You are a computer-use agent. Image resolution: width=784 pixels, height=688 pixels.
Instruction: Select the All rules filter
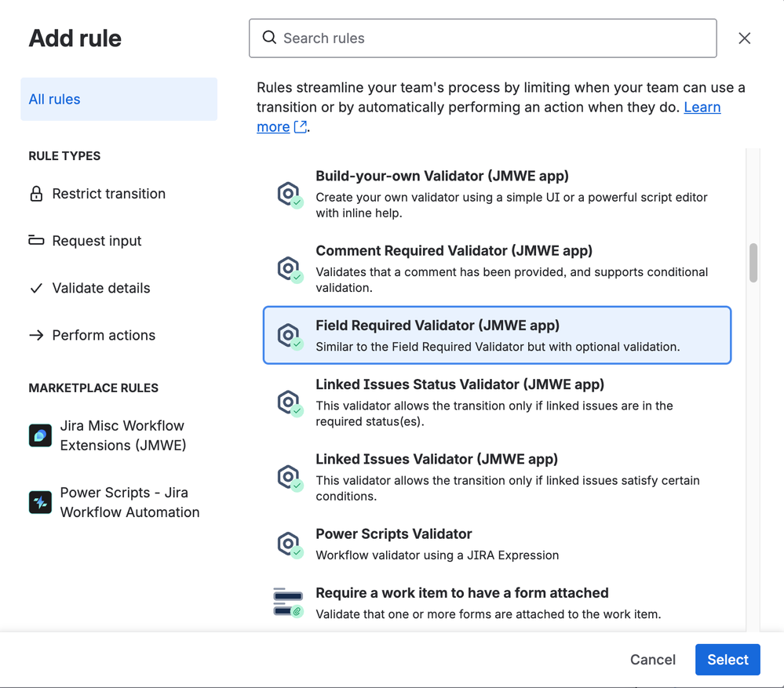119,99
